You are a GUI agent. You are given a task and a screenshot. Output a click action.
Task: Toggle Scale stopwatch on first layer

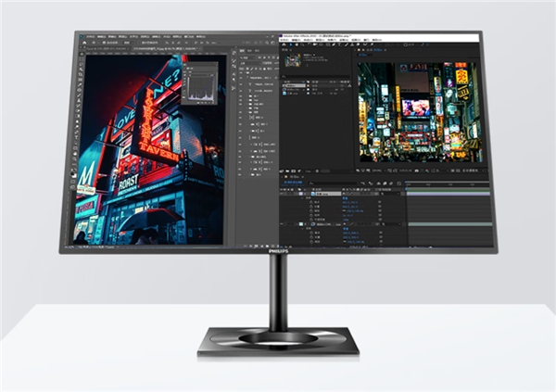[311, 210]
